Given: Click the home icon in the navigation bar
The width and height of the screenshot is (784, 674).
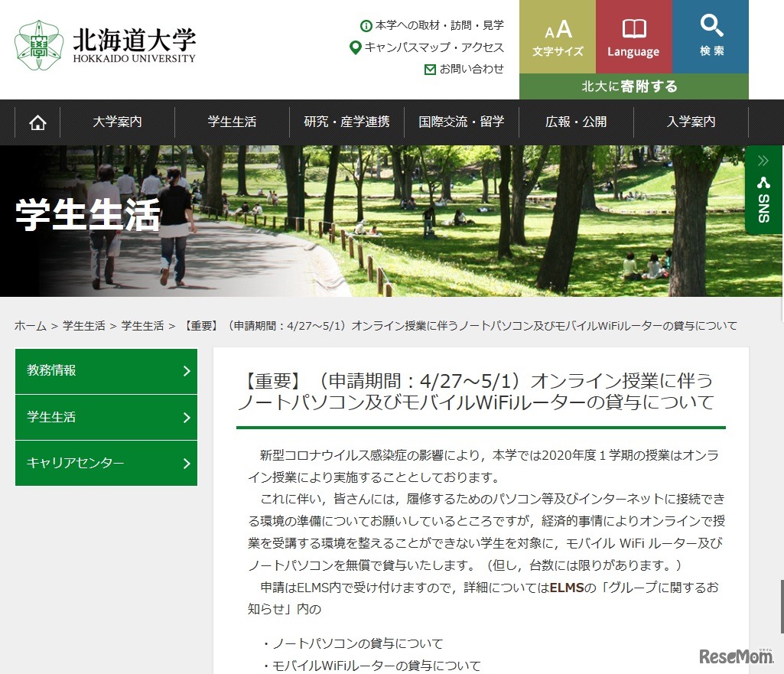Looking at the screenshot, I should tap(37, 122).
